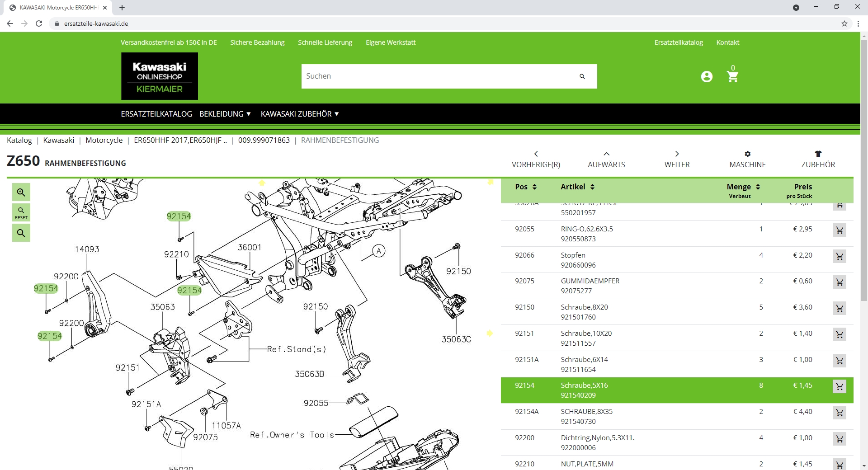868x470 pixels.
Task: Select highlighted 92154 row in table
Action: coord(677,390)
